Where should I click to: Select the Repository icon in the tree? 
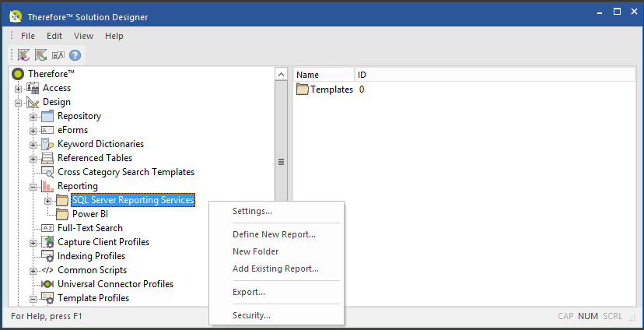[x=47, y=116]
